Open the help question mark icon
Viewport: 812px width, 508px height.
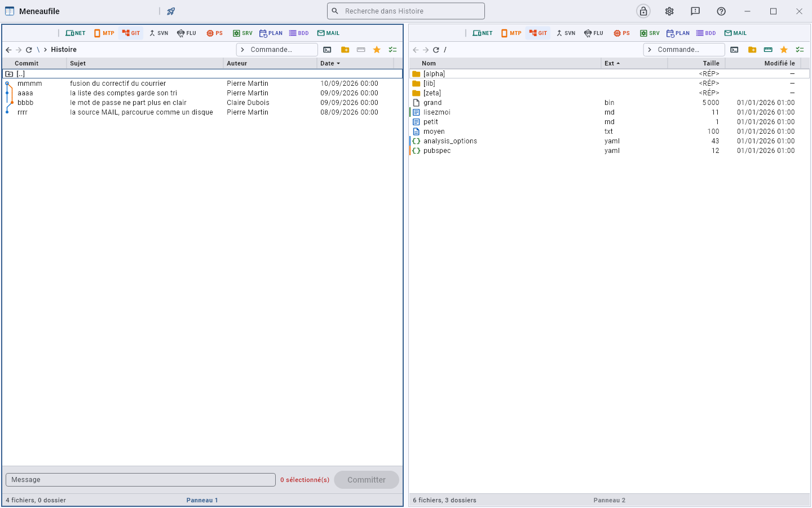[721, 11]
